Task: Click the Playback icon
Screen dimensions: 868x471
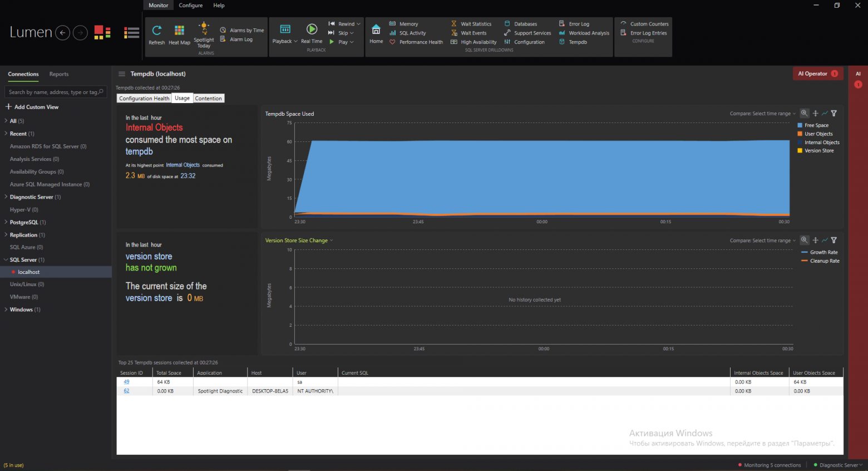Action: click(285, 30)
